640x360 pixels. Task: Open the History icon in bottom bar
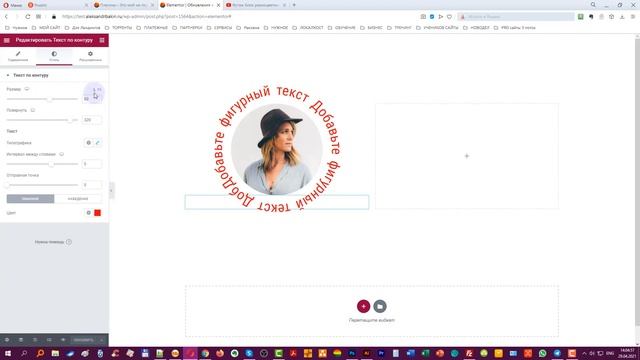coord(35,340)
